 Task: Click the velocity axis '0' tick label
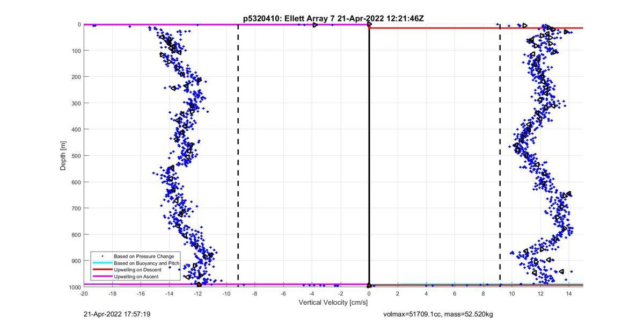369,294
